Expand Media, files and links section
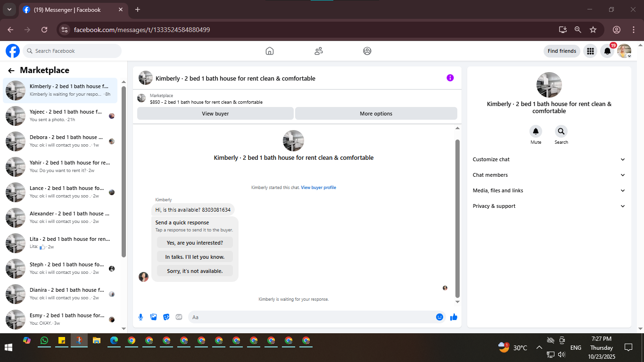This screenshot has height=362, width=644. pyautogui.click(x=549, y=190)
